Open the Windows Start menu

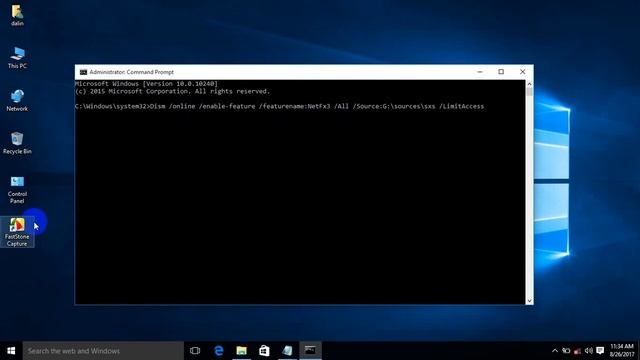(x=11, y=351)
